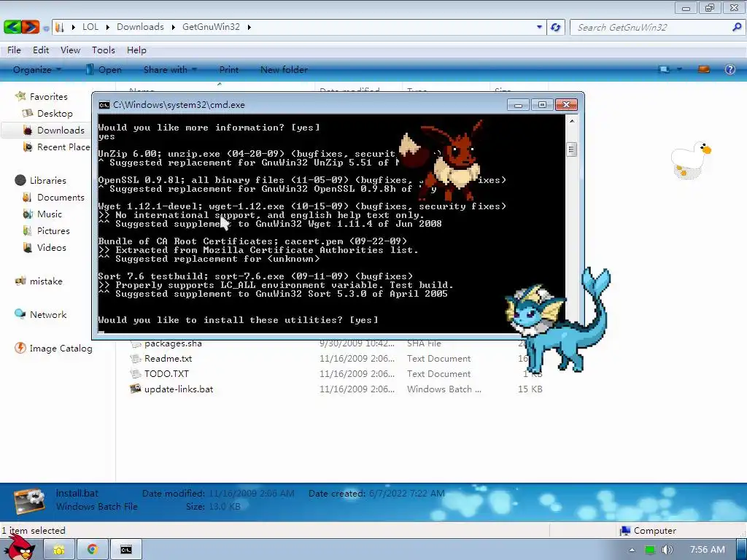Switch to cmd.exe taskbar icon
The height and width of the screenshot is (560, 747).
coord(125,550)
